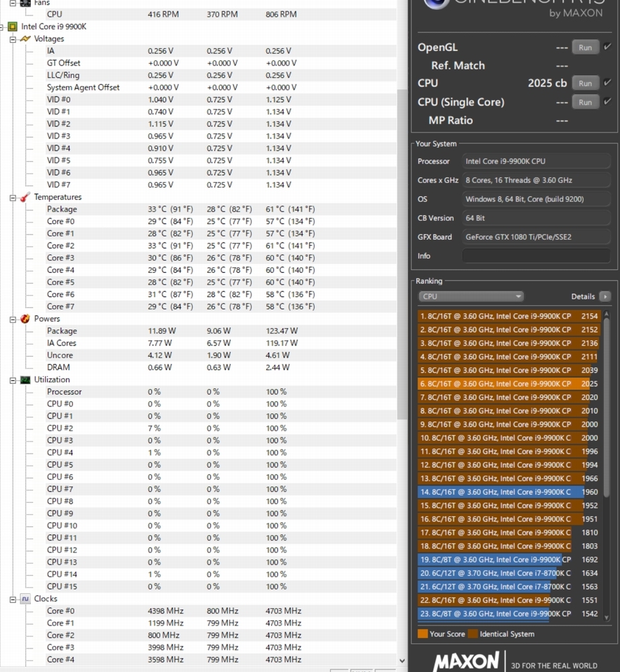Run the CPU benchmark
This screenshot has height=672, width=620.
585,83
